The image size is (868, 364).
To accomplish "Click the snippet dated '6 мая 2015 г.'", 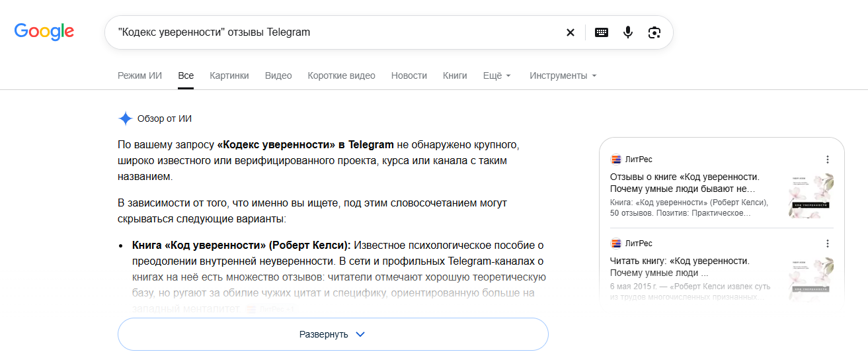I will 689,291.
